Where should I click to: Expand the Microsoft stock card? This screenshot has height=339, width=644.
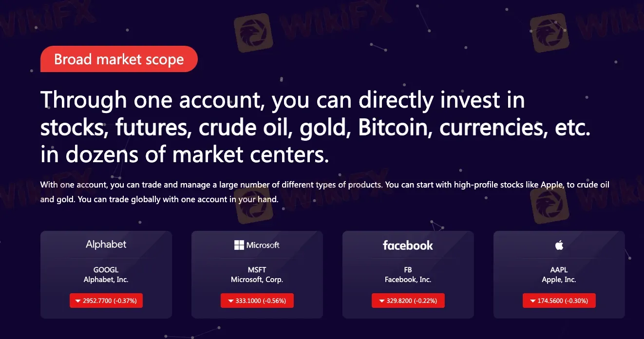point(257,274)
